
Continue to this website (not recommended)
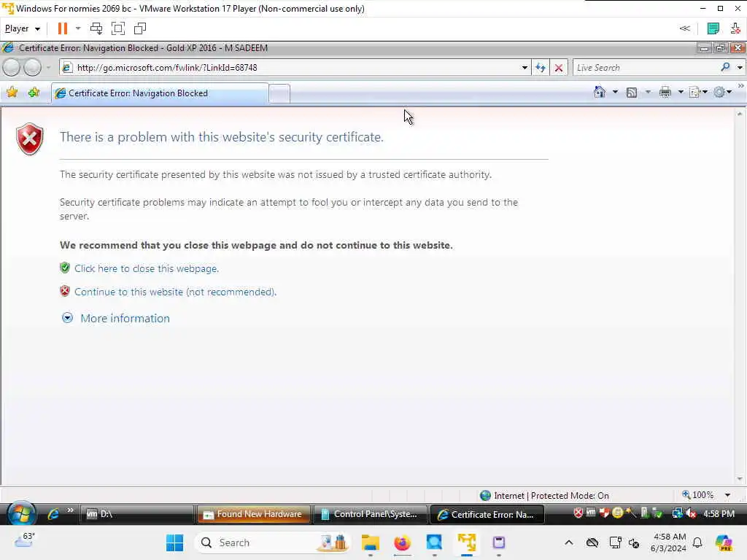click(x=175, y=292)
